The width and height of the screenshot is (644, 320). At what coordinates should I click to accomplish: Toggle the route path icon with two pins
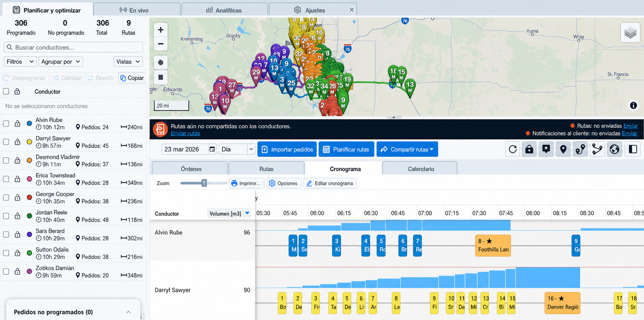pyautogui.click(x=580, y=149)
